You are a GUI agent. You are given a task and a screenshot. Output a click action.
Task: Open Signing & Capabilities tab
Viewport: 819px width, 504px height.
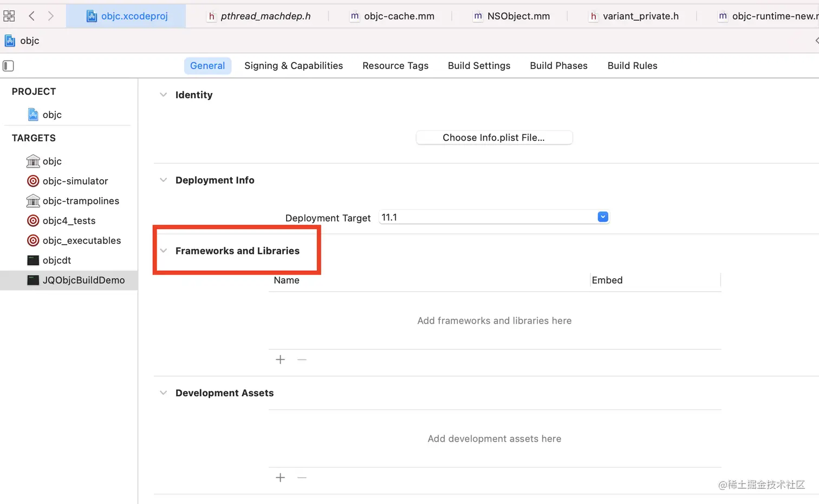[x=294, y=66]
